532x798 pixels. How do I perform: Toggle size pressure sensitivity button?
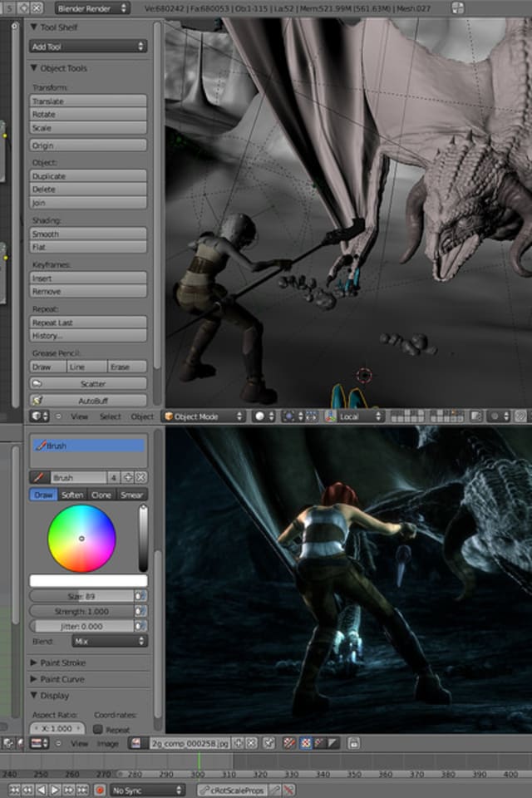coord(140,596)
